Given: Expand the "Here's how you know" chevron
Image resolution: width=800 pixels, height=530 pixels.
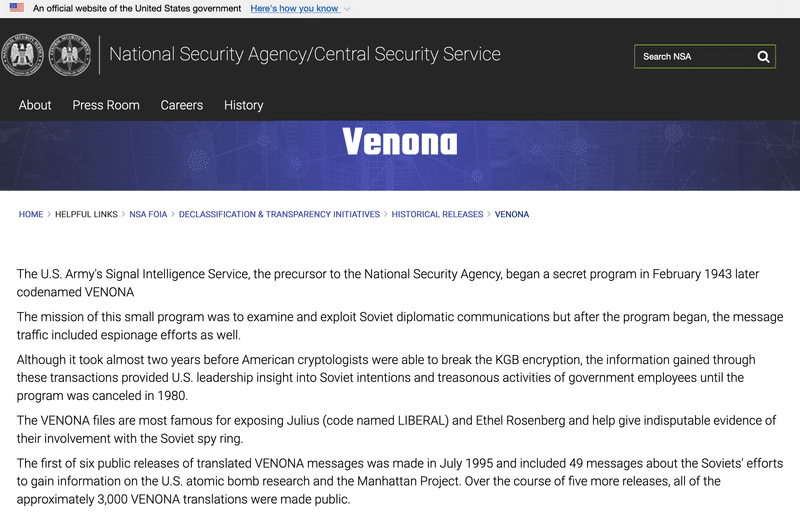Looking at the screenshot, I should point(347,9).
